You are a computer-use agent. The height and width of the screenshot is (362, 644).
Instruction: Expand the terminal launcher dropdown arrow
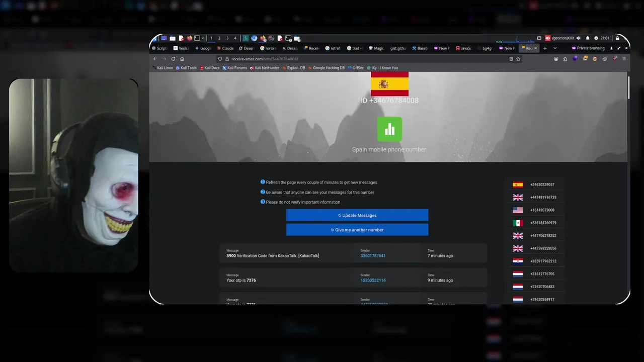pyautogui.click(x=203, y=38)
